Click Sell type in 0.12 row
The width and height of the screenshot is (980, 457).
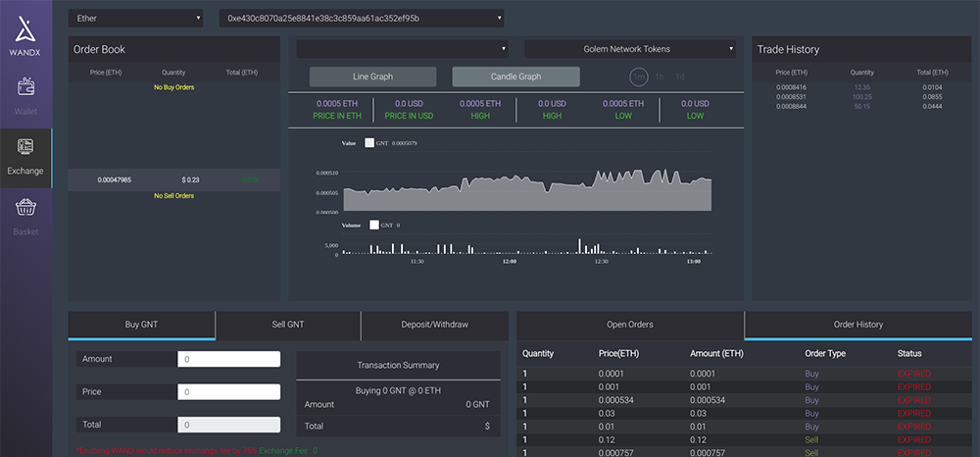[x=811, y=440]
